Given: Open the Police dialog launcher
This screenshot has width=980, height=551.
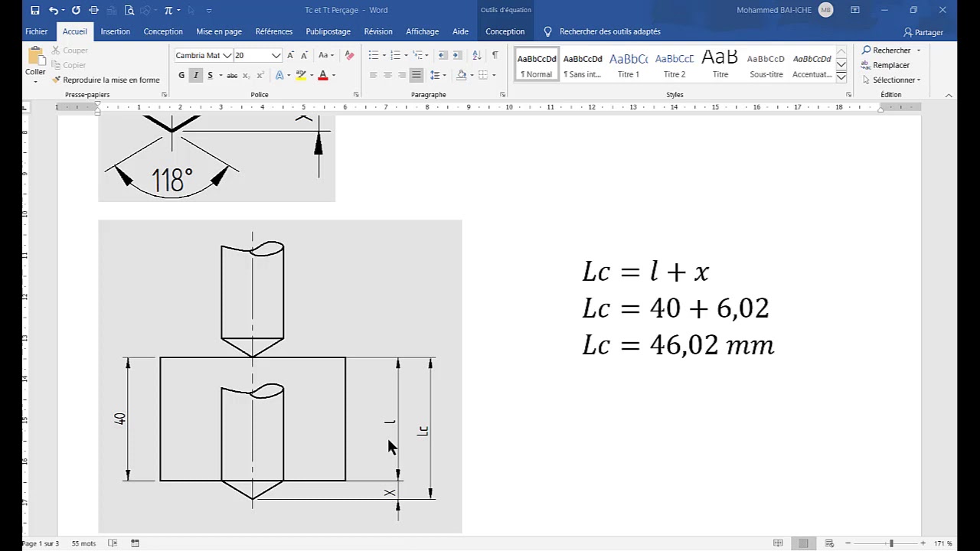Looking at the screenshot, I should pyautogui.click(x=356, y=95).
